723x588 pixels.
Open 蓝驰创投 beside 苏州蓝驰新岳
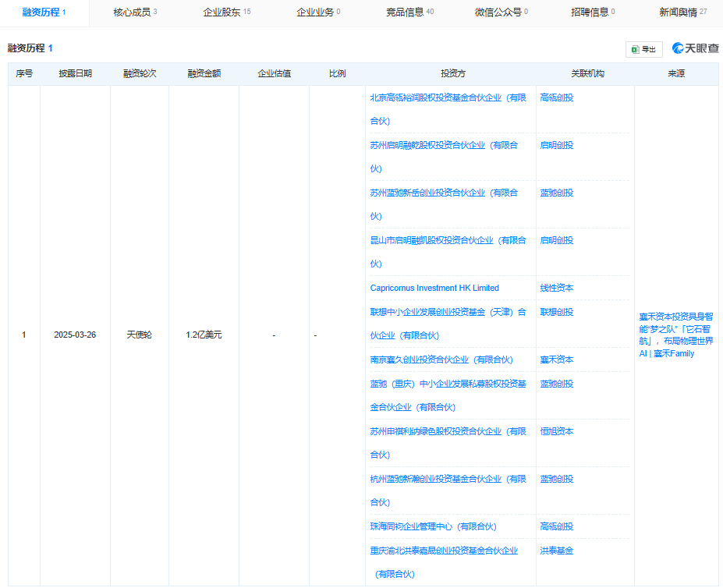pyautogui.click(x=557, y=193)
